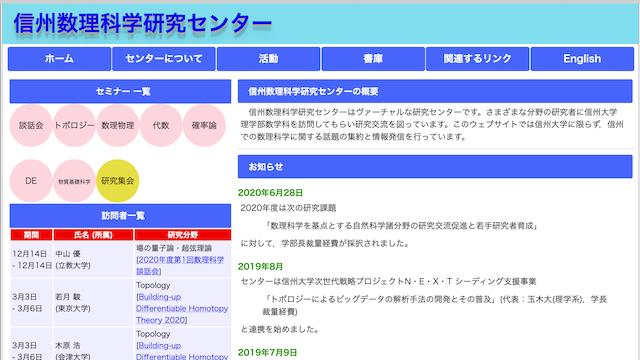Select the 若月 駿 (東京大学) cell
Screen dimensions: 640x360
[93, 302]
